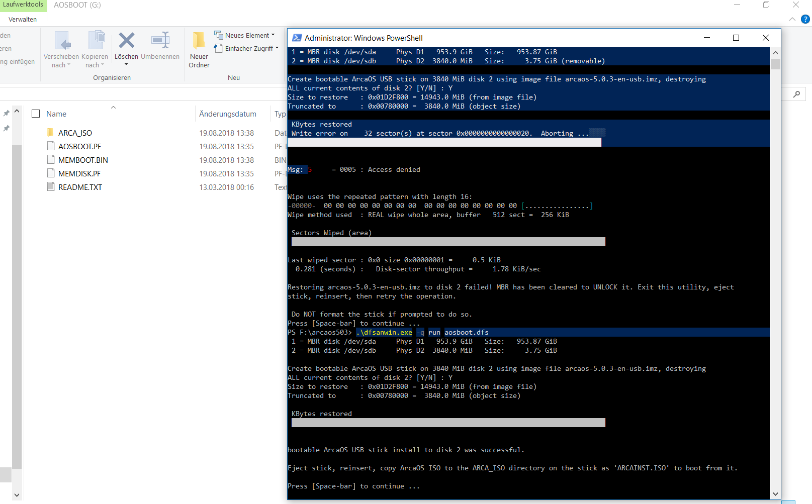Click navigation pane scroll-down arrow
Screen dimensions: 812x504
(x=17, y=495)
